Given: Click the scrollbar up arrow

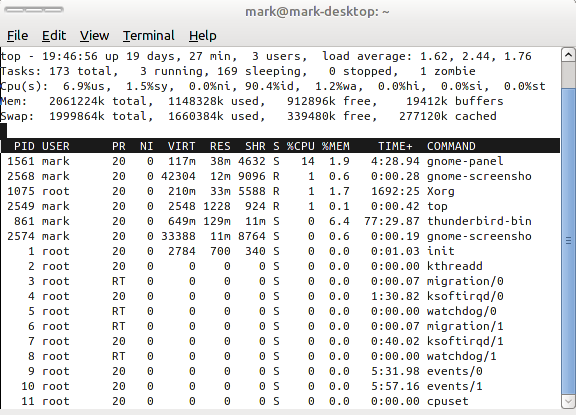Looking at the screenshot, I should (568, 55).
